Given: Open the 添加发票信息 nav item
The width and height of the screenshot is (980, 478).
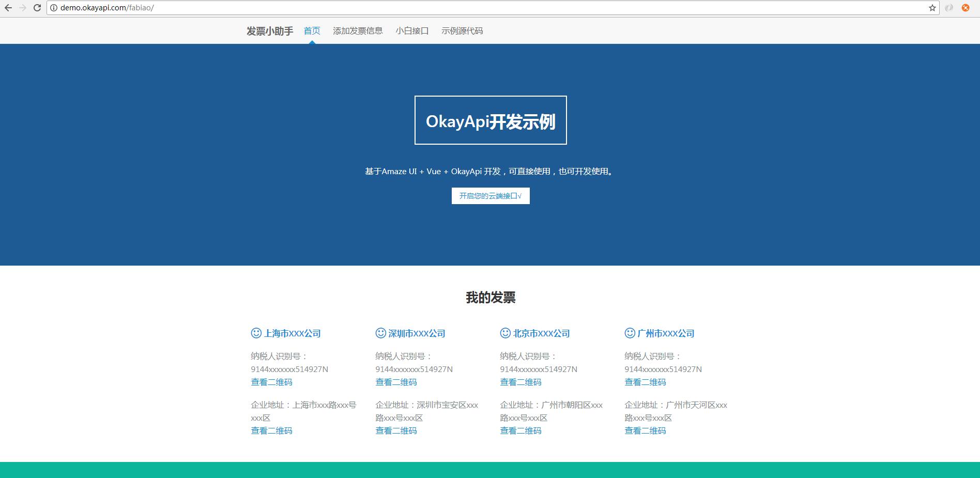Looking at the screenshot, I should [358, 30].
